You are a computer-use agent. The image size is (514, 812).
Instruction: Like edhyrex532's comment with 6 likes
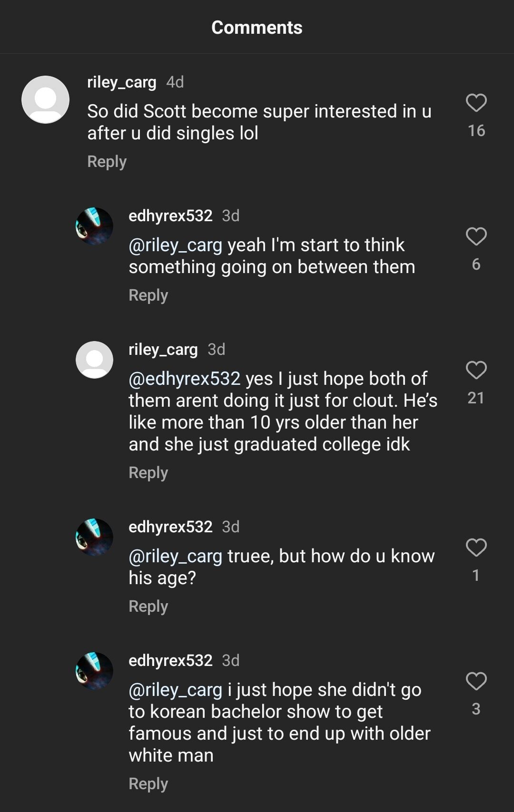(476, 236)
